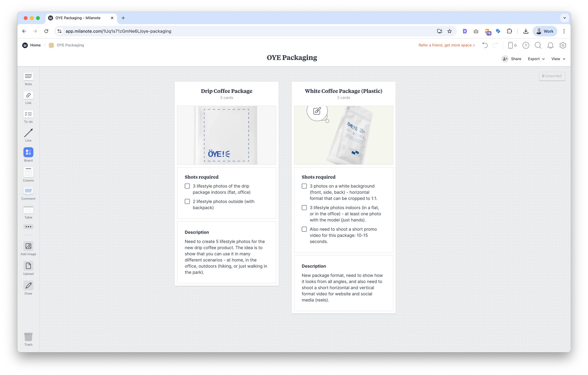The image size is (588, 375).
Task: Open a new browser tab
Action: pyautogui.click(x=123, y=18)
